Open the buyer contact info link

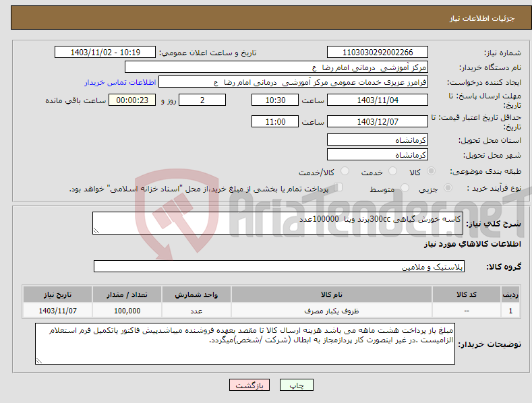coord(120,82)
